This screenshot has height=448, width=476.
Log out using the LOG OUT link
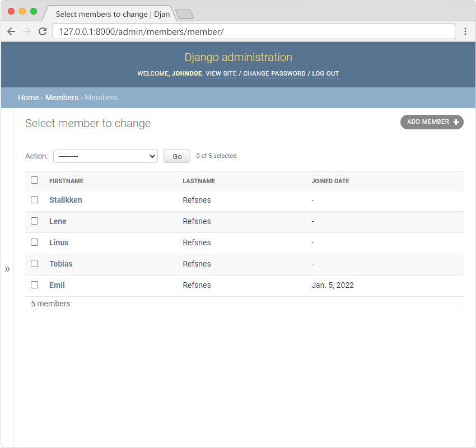coord(325,73)
